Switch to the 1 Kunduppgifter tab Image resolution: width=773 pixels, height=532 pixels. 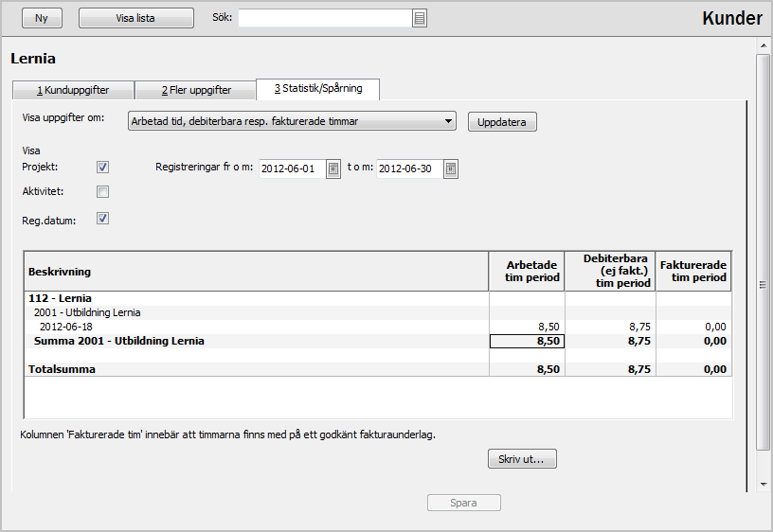tap(73, 90)
